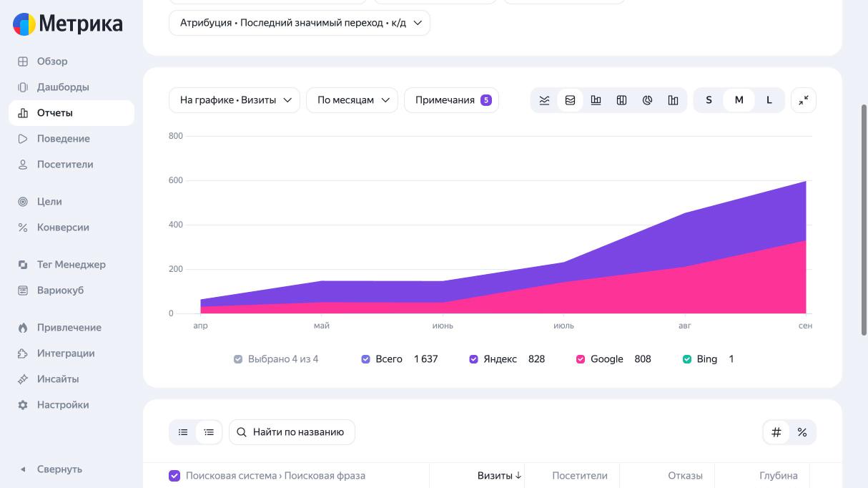
Task: Open Посетители in sidebar
Action: tap(71, 165)
